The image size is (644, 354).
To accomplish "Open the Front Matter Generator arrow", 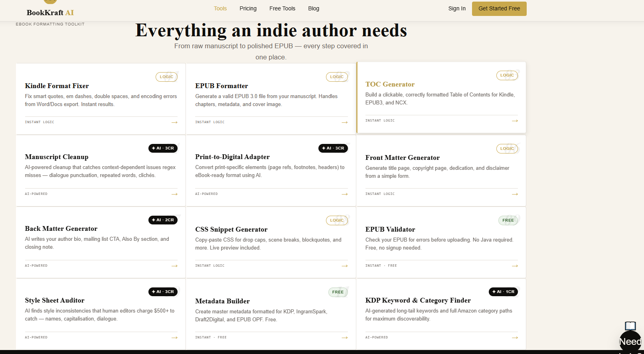I will [x=515, y=194].
